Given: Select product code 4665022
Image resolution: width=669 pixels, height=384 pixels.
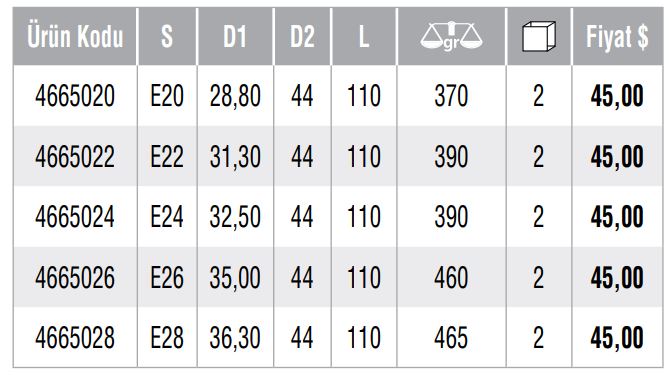Looking at the screenshot, I should point(75,156).
